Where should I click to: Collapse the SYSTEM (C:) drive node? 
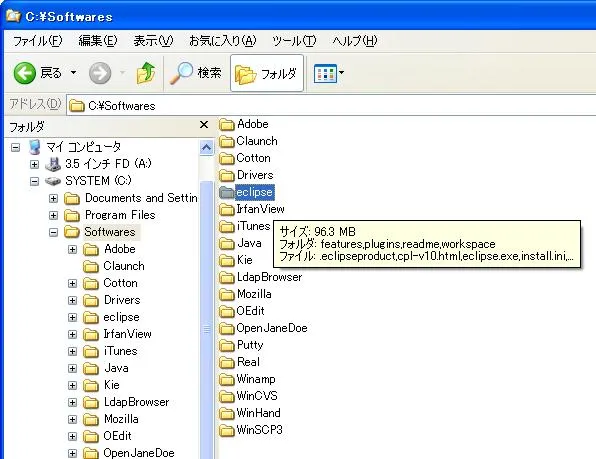click(x=34, y=181)
